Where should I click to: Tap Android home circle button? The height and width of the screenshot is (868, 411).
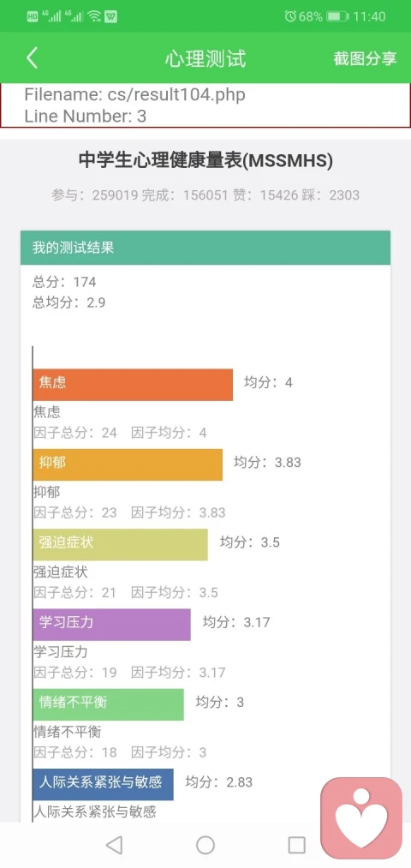[205, 845]
